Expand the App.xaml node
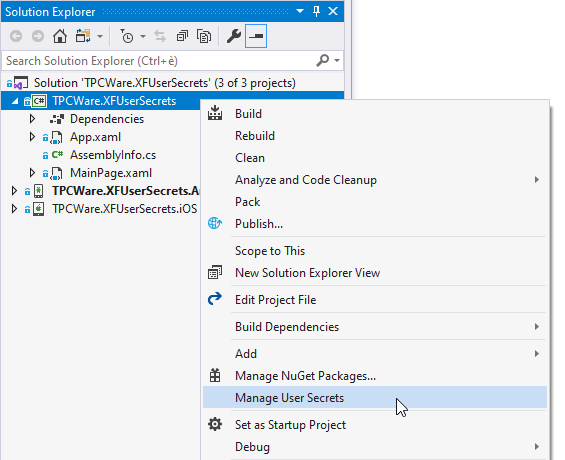 coord(32,137)
